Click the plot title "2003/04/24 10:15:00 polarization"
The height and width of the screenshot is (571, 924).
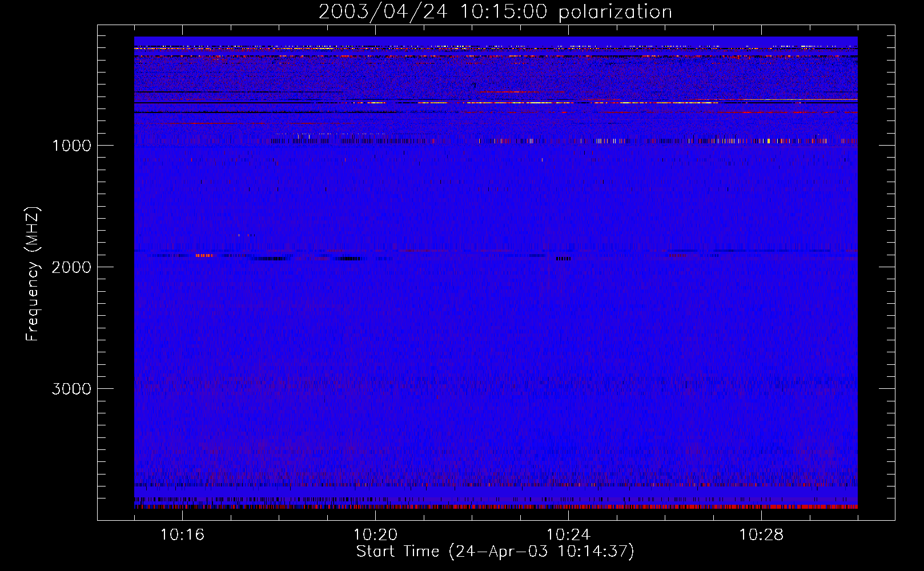click(495, 12)
